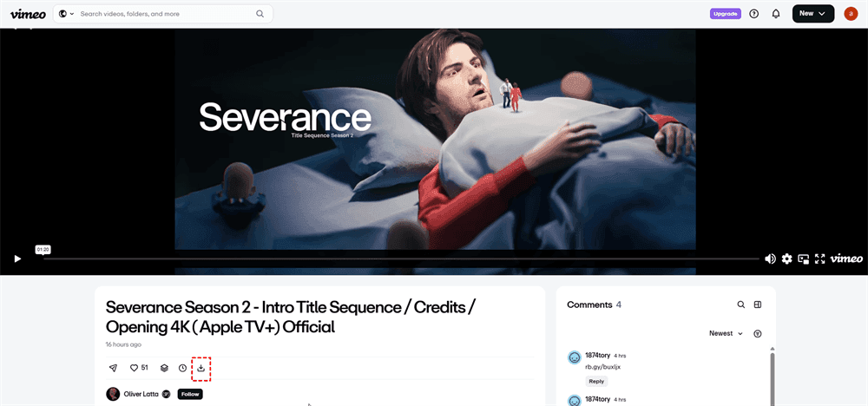The width and height of the screenshot is (868, 406).
Task: Open the avatar of the first 1874tory comment
Action: 575,357
